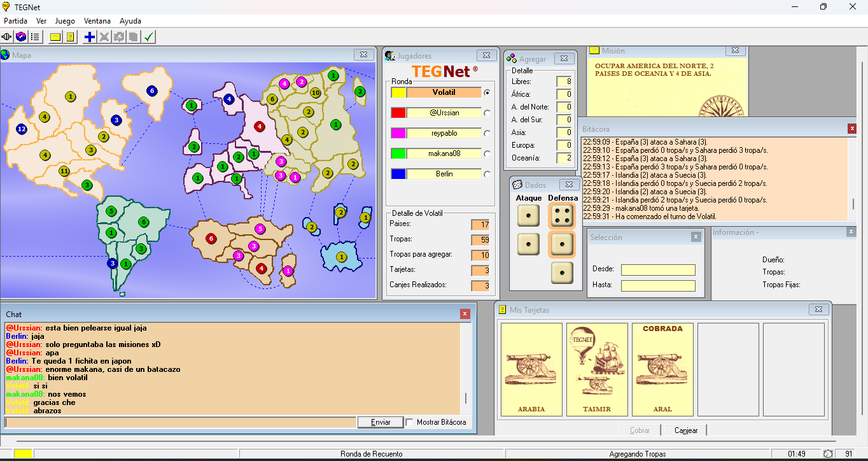Click the green checkmark end-turn icon
The image size is (868, 461).
[x=148, y=37]
